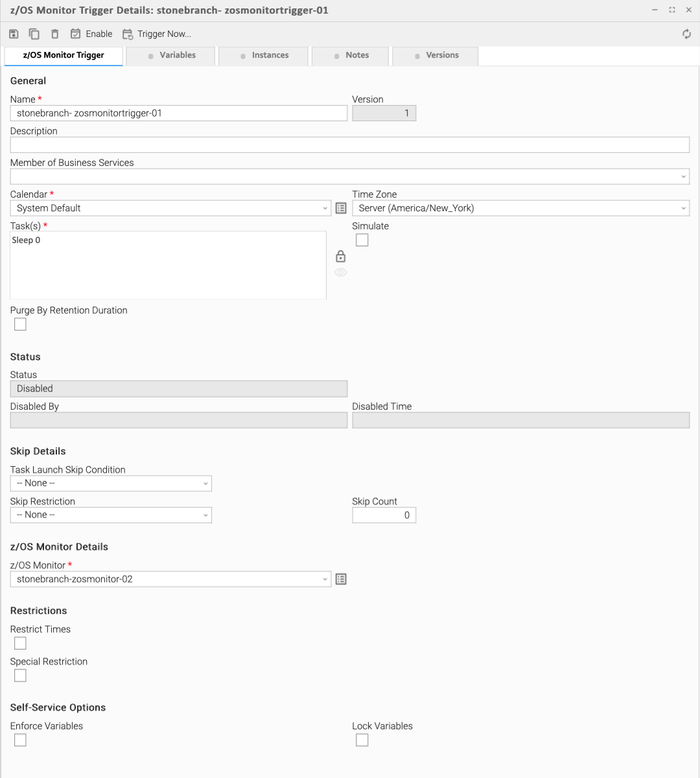The height and width of the screenshot is (778, 700).
Task: Click the Copy trigger icon
Action: tap(34, 34)
